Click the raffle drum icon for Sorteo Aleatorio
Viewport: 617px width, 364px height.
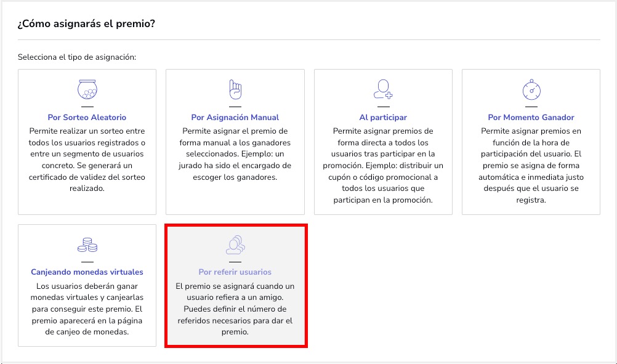[87, 90]
